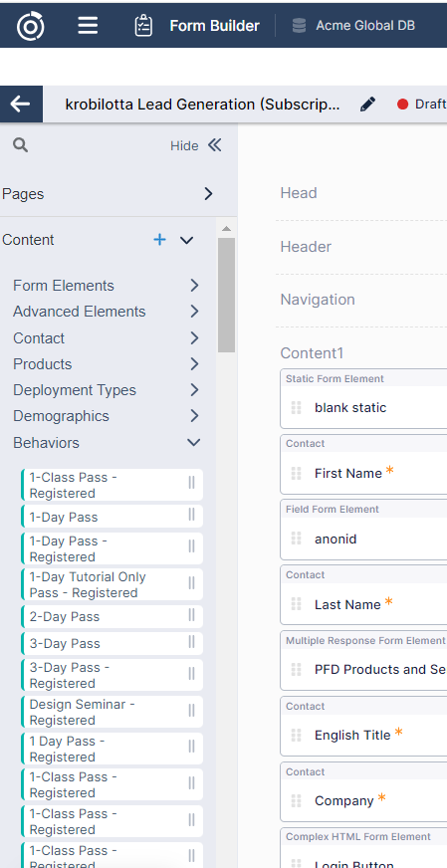Click the Acme Global DB database icon
447x868 pixels.
coord(299,26)
